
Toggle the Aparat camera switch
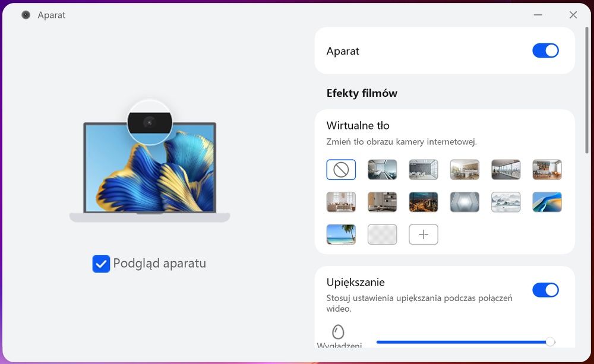click(x=545, y=50)
